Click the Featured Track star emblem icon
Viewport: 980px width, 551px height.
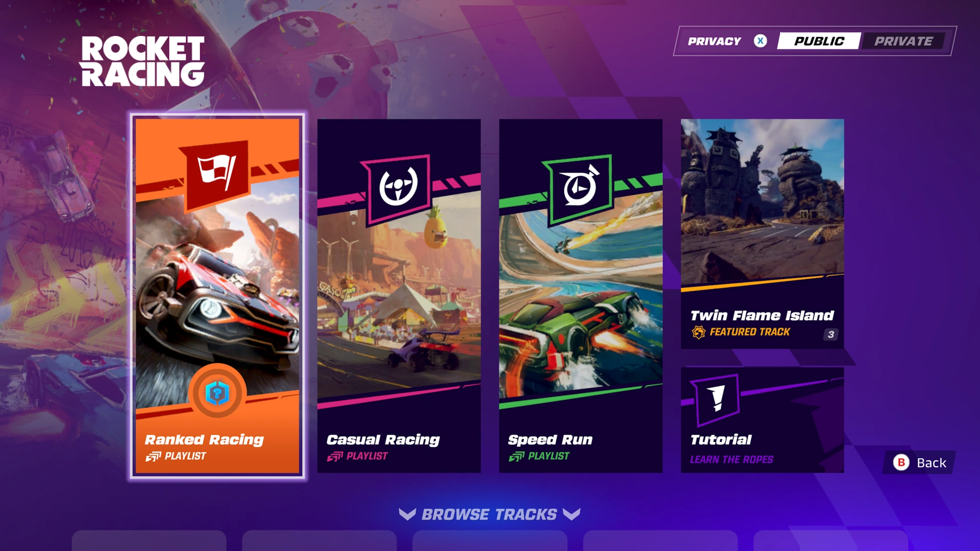click(x=698, y=332)
